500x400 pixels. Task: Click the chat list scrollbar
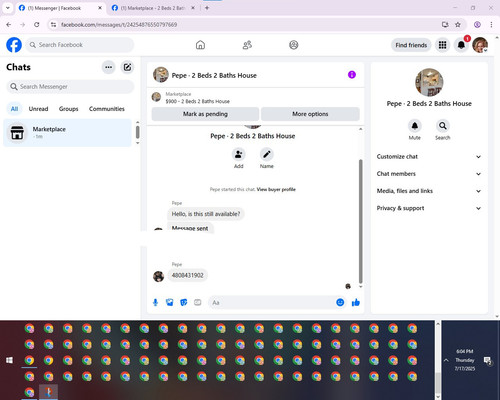pos(137,132)
